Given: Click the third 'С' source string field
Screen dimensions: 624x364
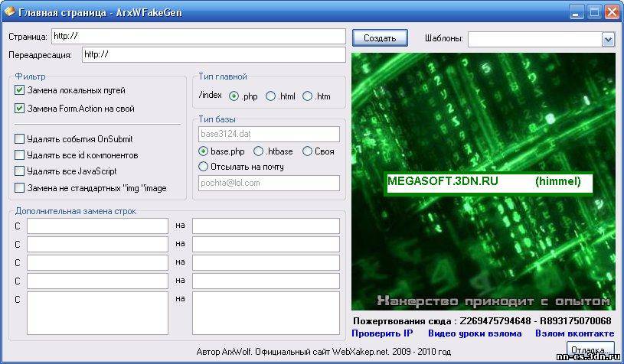Looking at the screenshot, I should click(97, 262).
